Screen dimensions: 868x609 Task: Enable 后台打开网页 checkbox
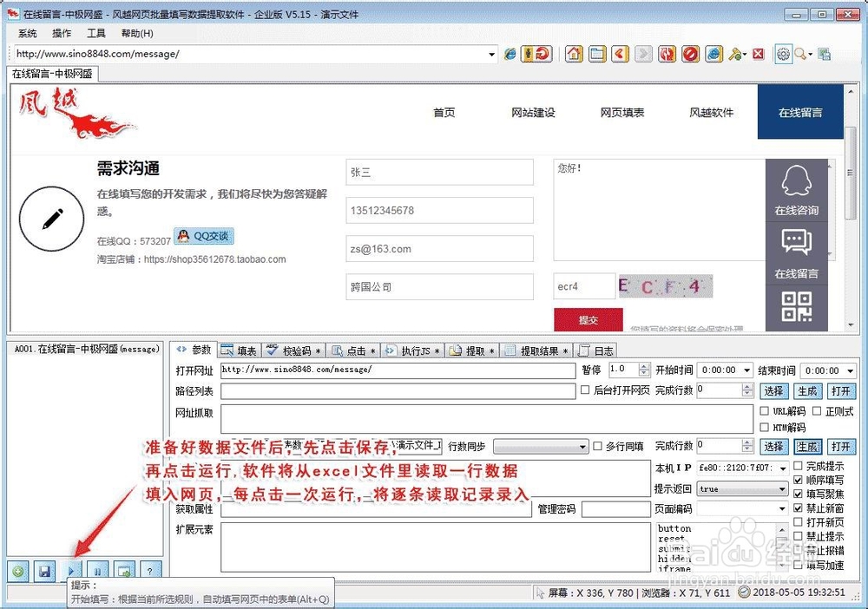click(585, 390)
